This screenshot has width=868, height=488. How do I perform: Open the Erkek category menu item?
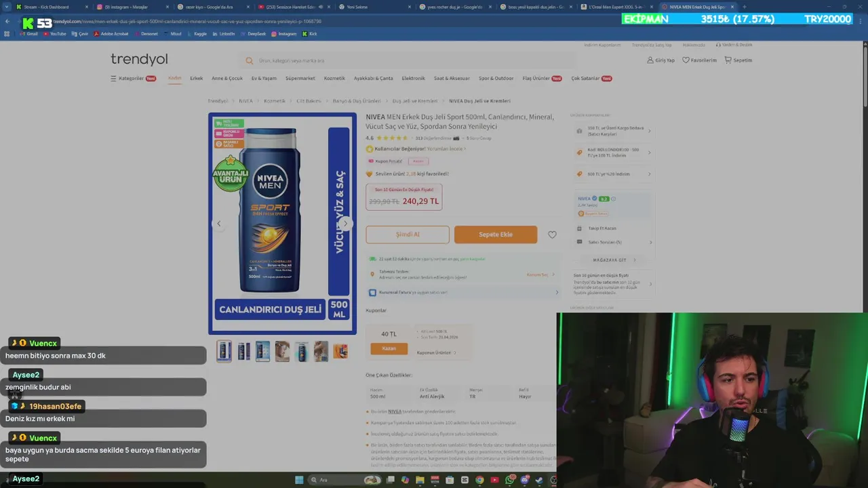(197, 79)
